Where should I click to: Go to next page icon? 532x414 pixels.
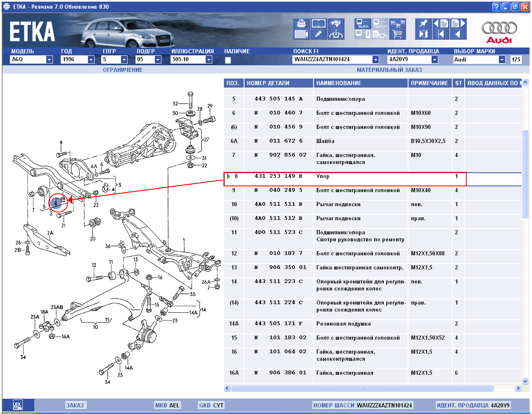(x=458, y=24)
